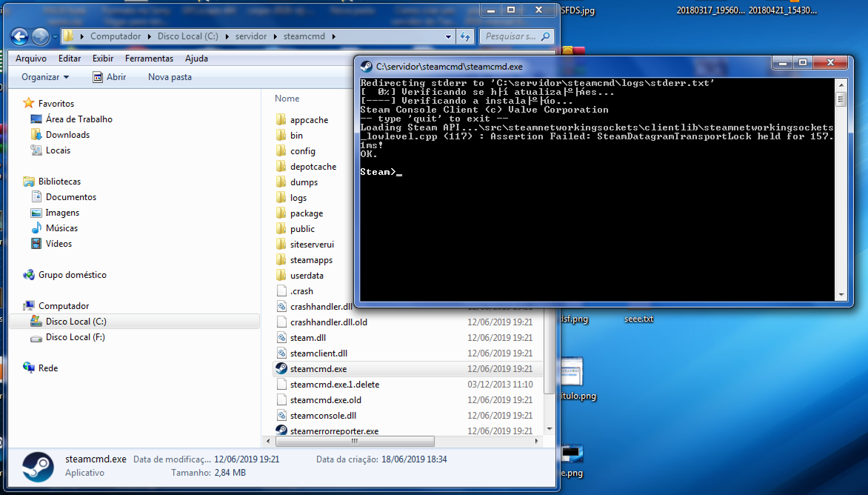Screen dimensions: 868x495
Task: Open the Músicas library
Action: [x=61, y=227]
